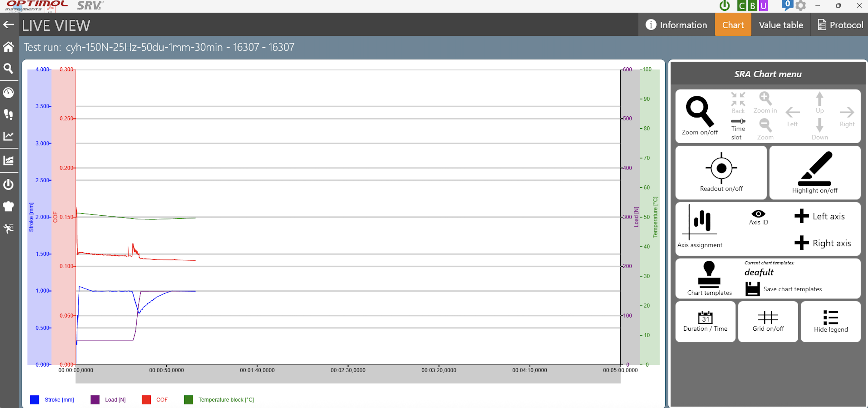The height and width of the screenshot is (408, 868).
Task: Select the green Temperature [°C] axis
Action: coord(650,217)
